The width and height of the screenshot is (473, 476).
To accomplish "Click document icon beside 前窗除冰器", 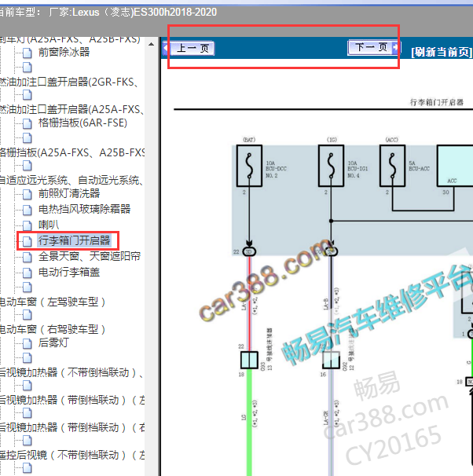I will point(27,53).
